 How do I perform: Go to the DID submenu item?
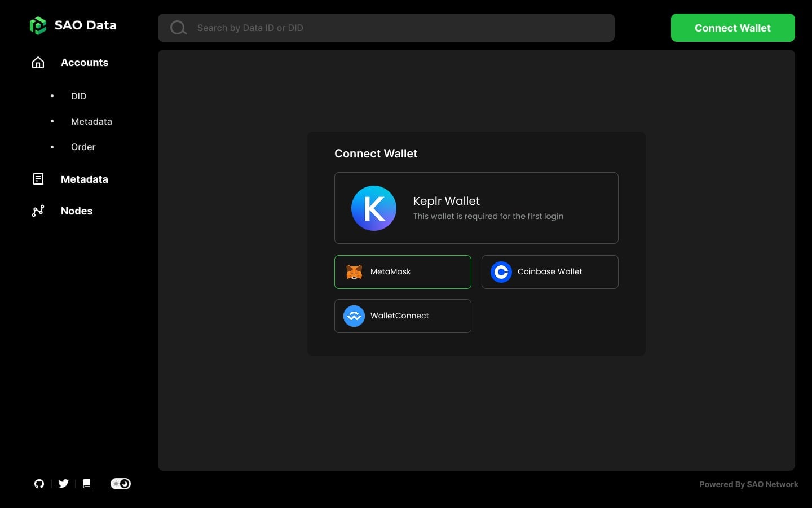click(x=79, y=96)
